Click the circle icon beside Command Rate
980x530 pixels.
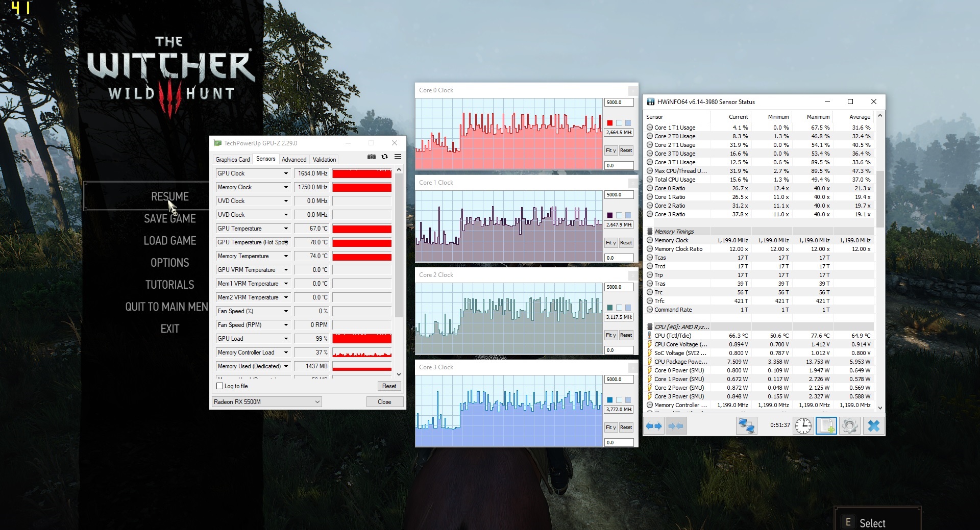[650, 310]
